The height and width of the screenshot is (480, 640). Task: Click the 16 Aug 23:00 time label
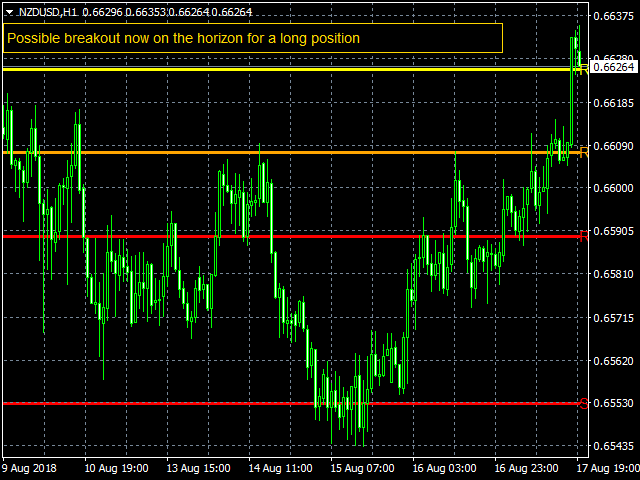526,468
